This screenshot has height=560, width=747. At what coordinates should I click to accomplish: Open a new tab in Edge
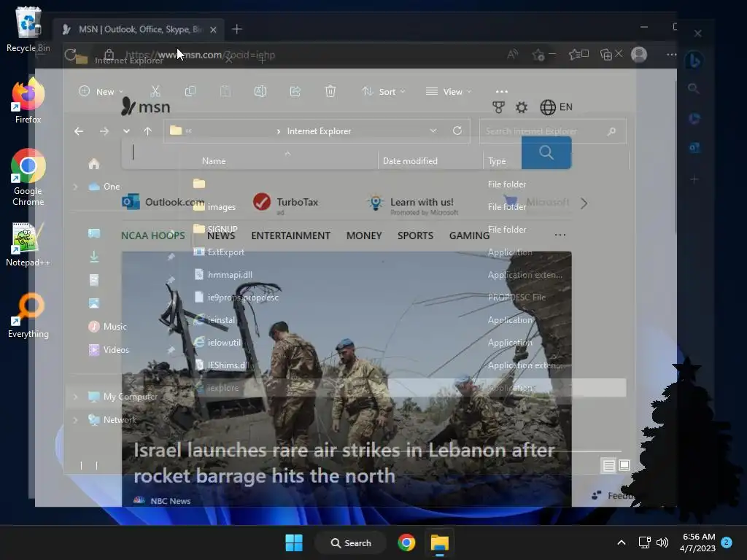237,29
